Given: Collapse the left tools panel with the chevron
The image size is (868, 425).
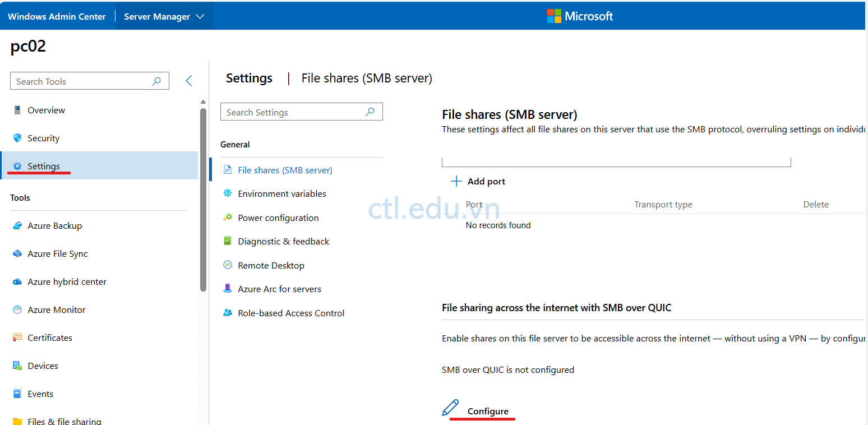Looking at the screenshot, I should tap(188, 81).
